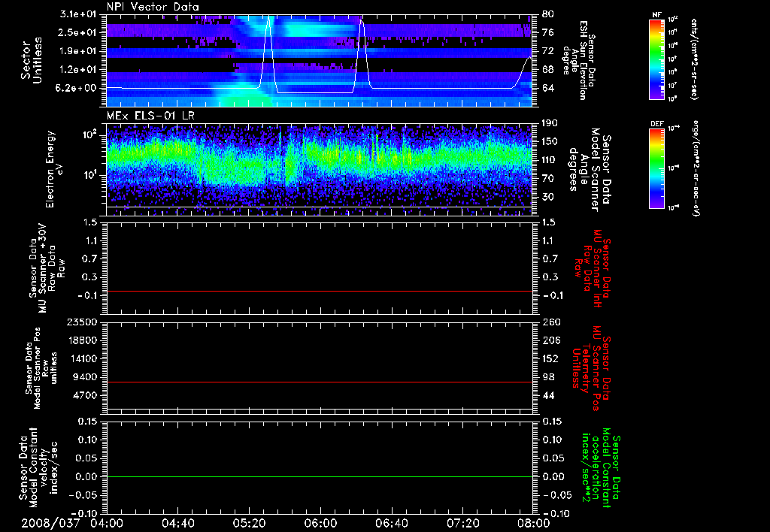Click the 05:20 time tick label
Viewport: 770px width, 532px height.
tap(249, 524)
